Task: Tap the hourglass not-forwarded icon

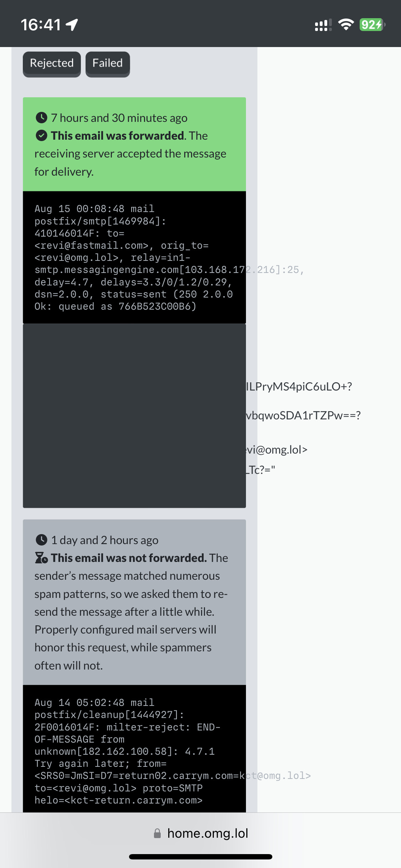Action: pos(41,558)
